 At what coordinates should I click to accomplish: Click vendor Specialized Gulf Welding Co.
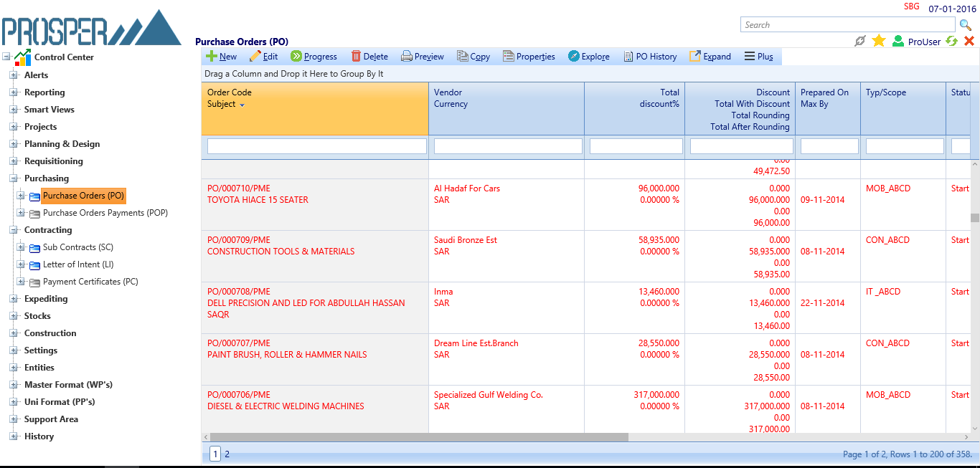pyautogui.click(x=489, y=395)
